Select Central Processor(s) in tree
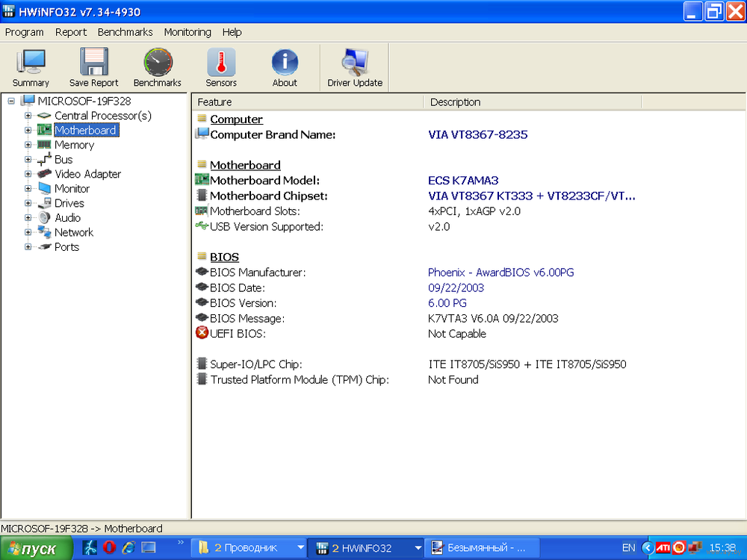Viewport: 747px width, 560px height. 103,116
